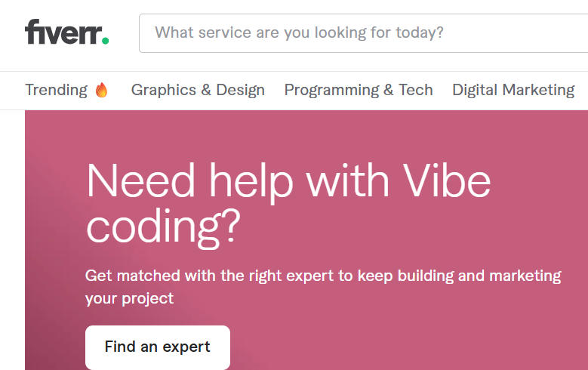
Task: Select the Programming & Tech category
Action: pyautogui.click(x=359, y=91)
